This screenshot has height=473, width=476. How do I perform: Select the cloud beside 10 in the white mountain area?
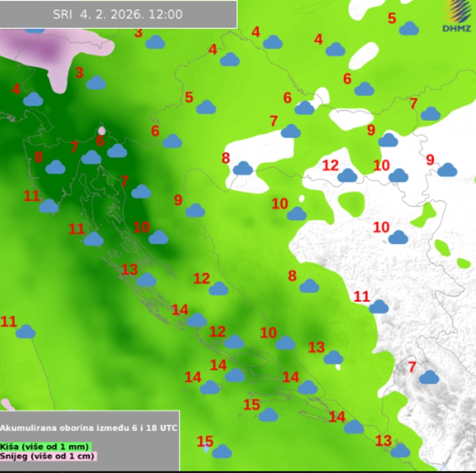click(x=398, y=237)
